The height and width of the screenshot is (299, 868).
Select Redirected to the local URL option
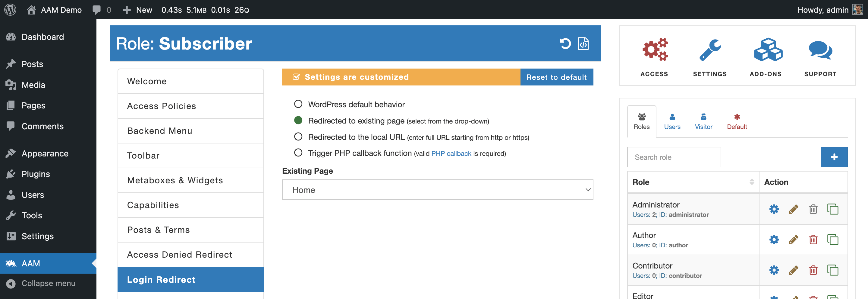point(298,137)
